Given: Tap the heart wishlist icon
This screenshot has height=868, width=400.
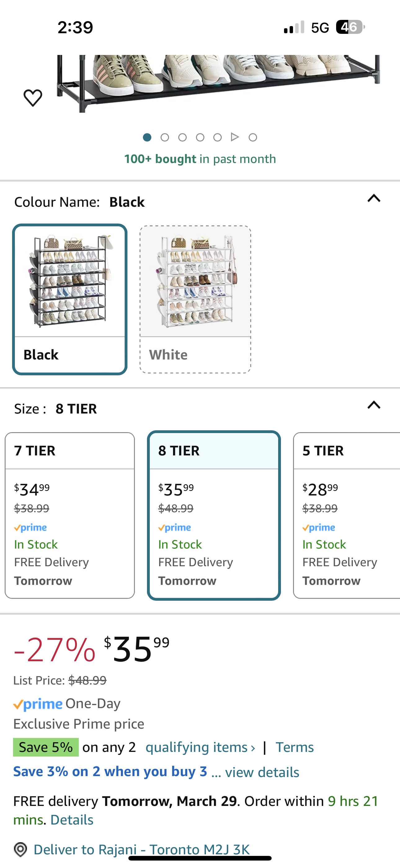Looking at the screenshot, I should (x=33, y=98).
